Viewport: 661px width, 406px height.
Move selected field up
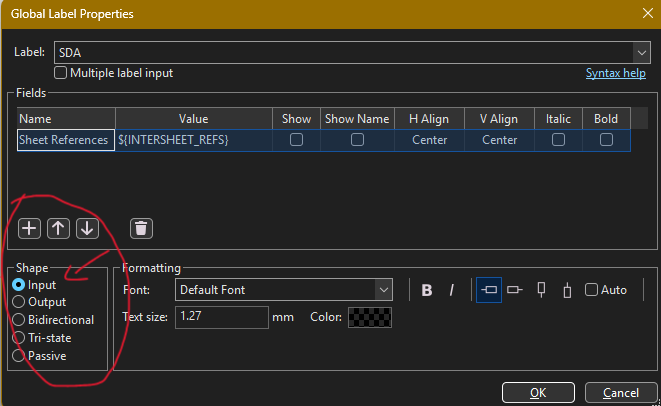tap(58, 229)
